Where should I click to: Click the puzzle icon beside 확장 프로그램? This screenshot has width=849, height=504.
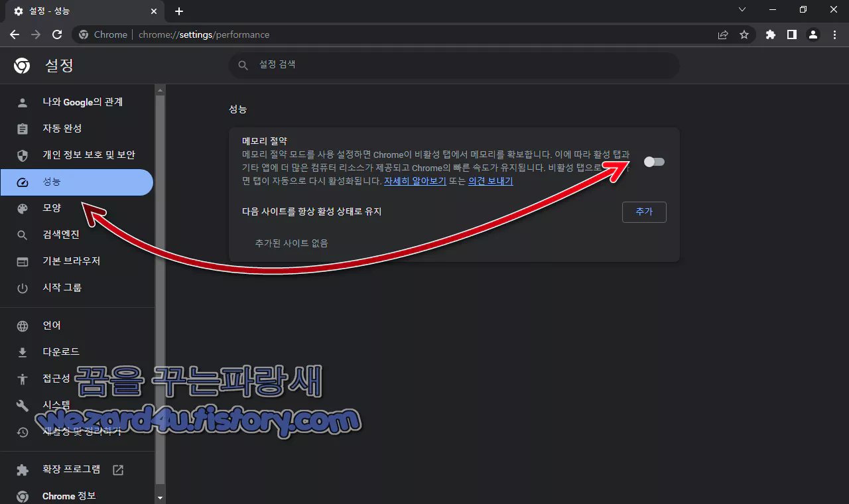23,470
